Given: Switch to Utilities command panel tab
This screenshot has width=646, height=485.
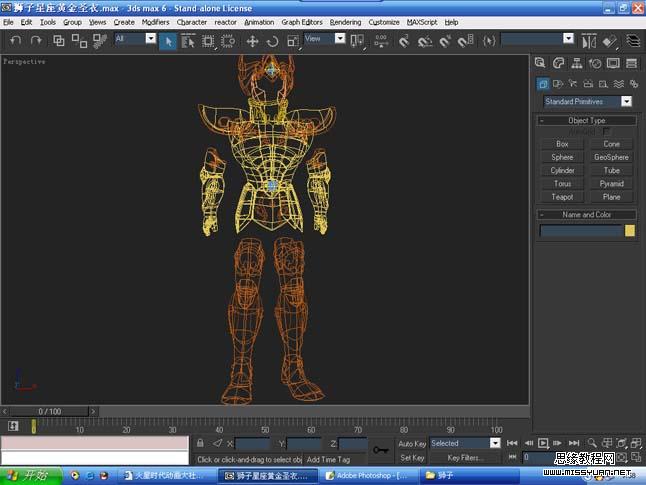Looking at the screenshot, I should coord(631,63).
